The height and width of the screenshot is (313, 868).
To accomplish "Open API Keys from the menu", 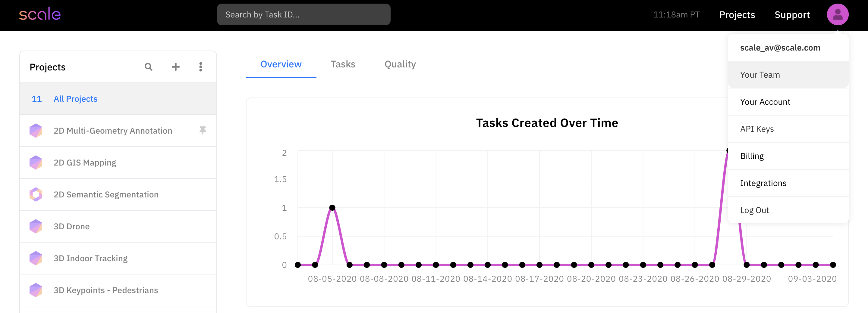I will click(x=788, y=129).
